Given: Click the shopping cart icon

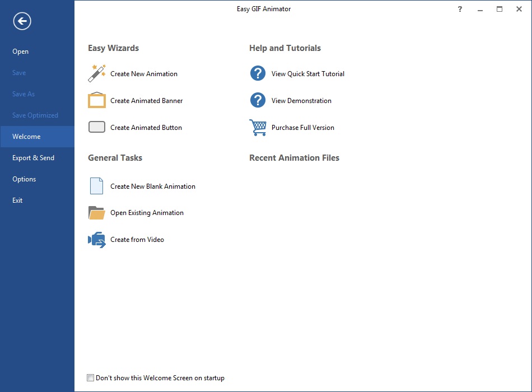Looking at the screenshot, I should [x=258, y=127].
